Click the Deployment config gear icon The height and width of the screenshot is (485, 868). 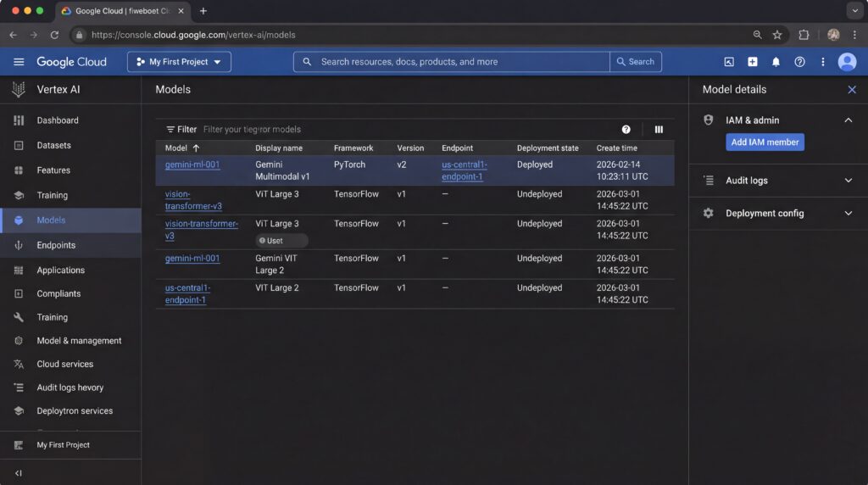point(708,213)
